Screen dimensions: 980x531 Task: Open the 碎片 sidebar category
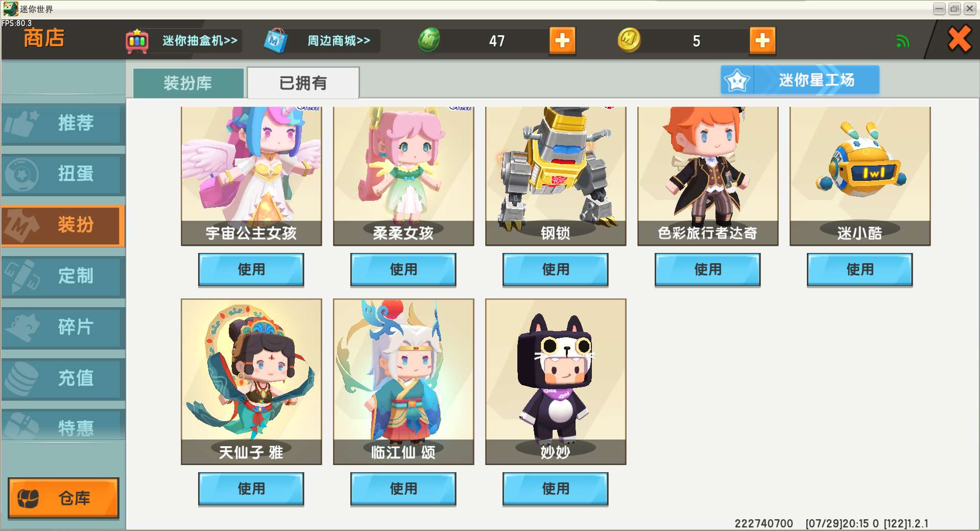pos(63,328)
